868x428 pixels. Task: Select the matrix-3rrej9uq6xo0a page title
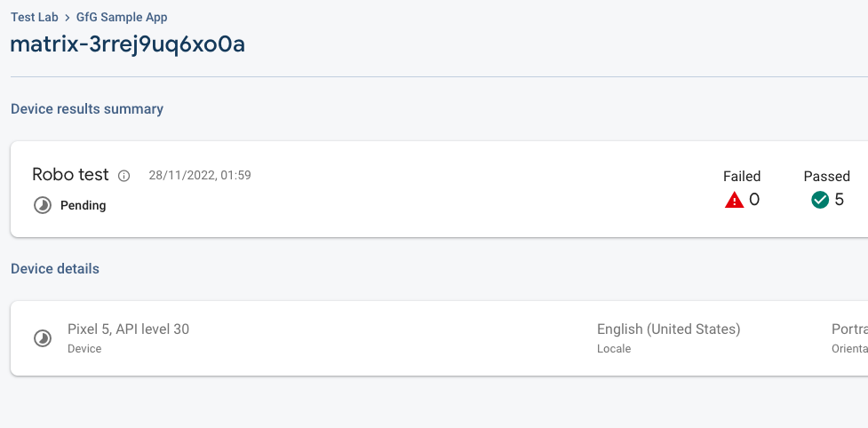pyautogui.click(x=127, y=45)
